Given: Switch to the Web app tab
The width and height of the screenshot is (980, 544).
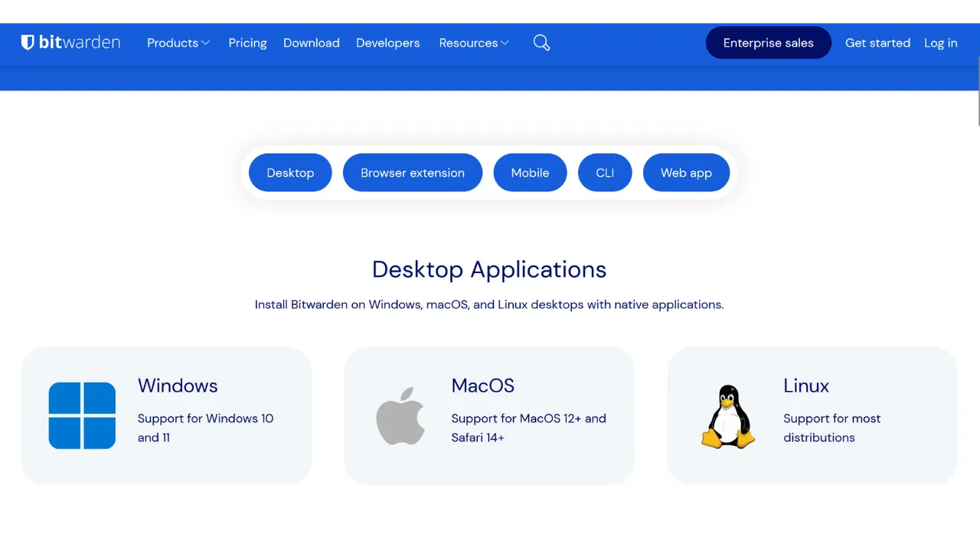Looking at the screenshot, I should pos(686,173).
